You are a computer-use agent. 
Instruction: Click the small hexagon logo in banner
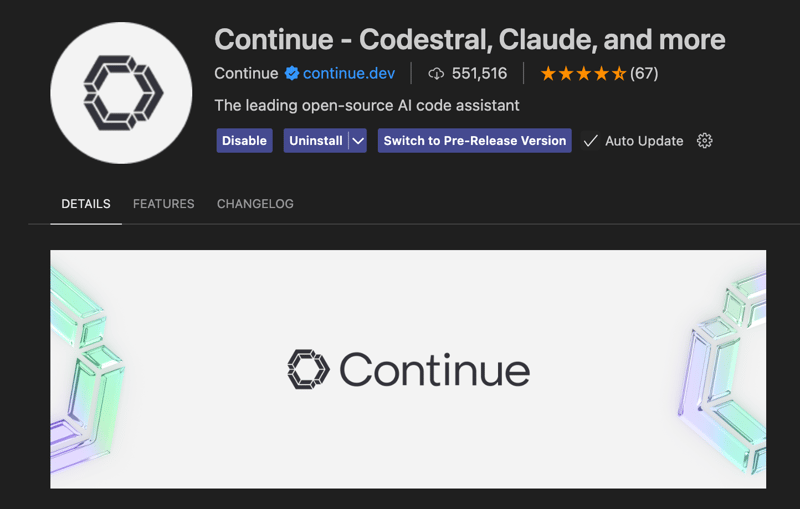tap(308, 369)
